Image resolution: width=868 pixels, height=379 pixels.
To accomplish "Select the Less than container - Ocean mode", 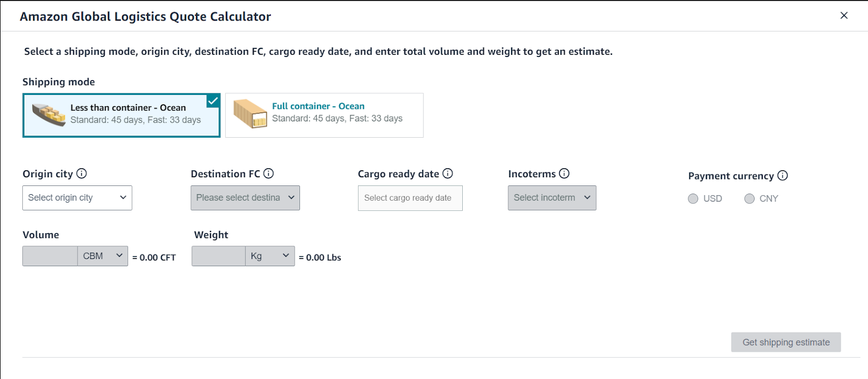I will 121,114.
